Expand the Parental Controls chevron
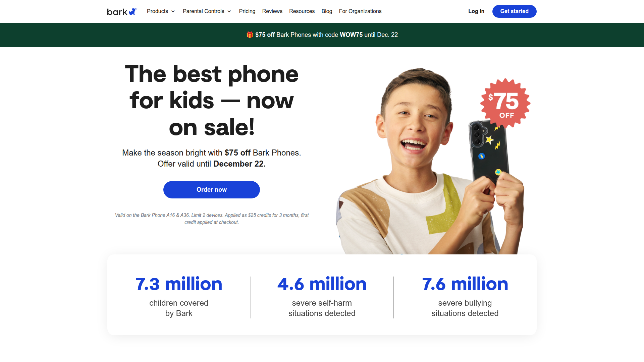 pyautogui.click(x=229, y=11)
